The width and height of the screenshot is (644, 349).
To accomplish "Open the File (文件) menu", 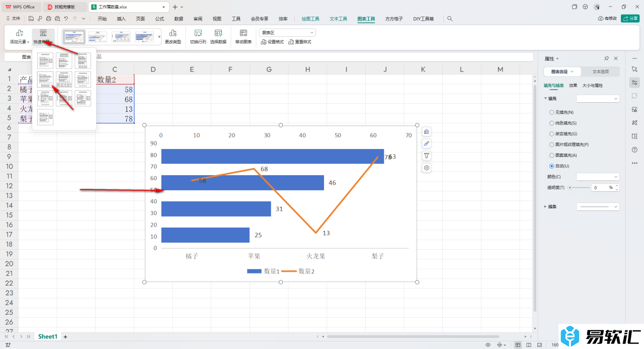I will coord(14,19).
